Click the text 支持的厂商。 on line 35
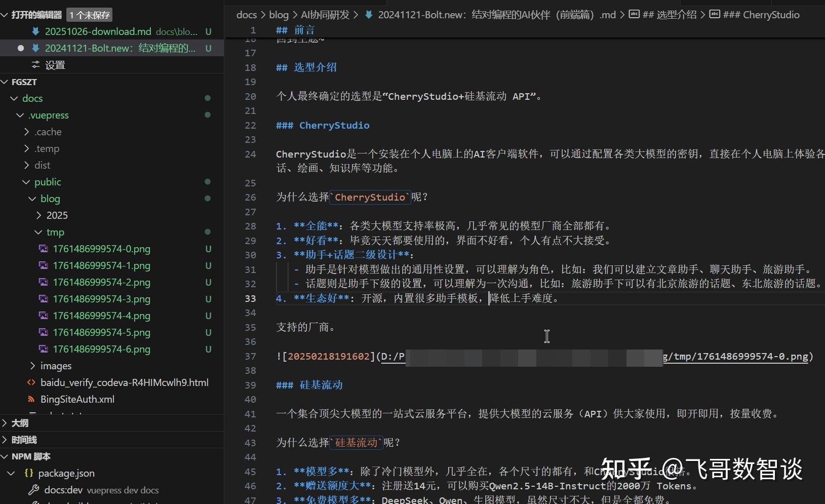Image resolution: width=825 pixels, height=504 pixels. 305,327
